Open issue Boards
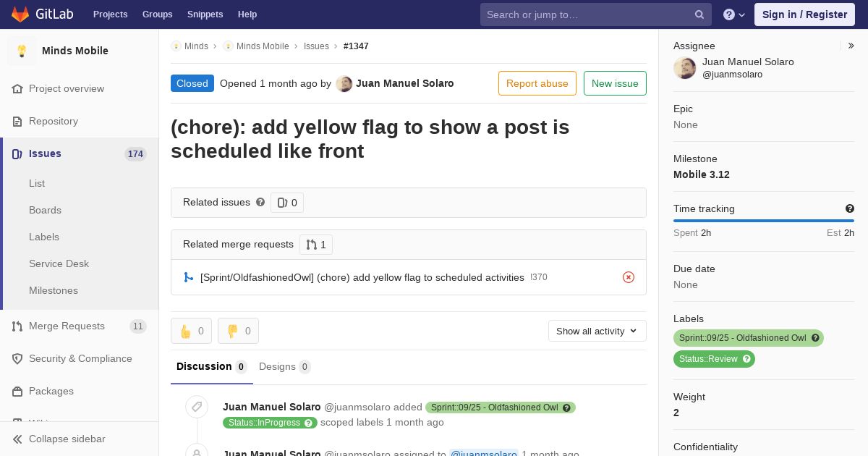868x456 pixels. tap(45, 210)
